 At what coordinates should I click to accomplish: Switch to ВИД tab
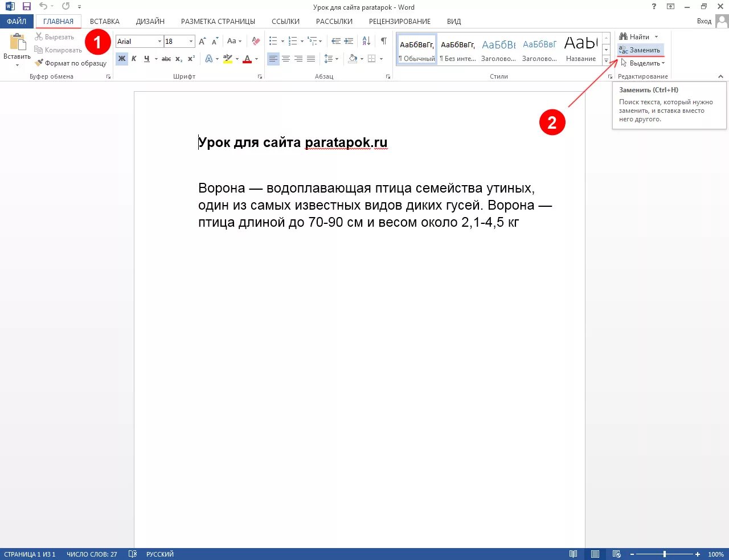pyautogui.click(x=454, y=21)
